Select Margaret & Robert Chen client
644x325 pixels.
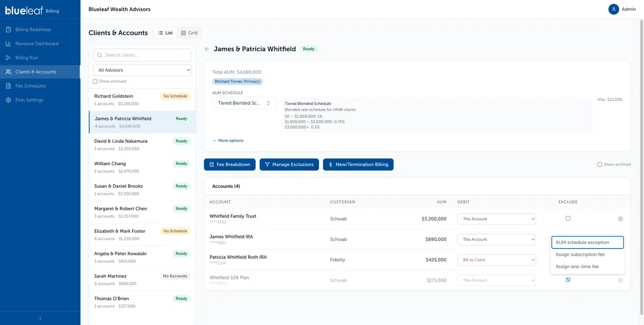(142, 212)
